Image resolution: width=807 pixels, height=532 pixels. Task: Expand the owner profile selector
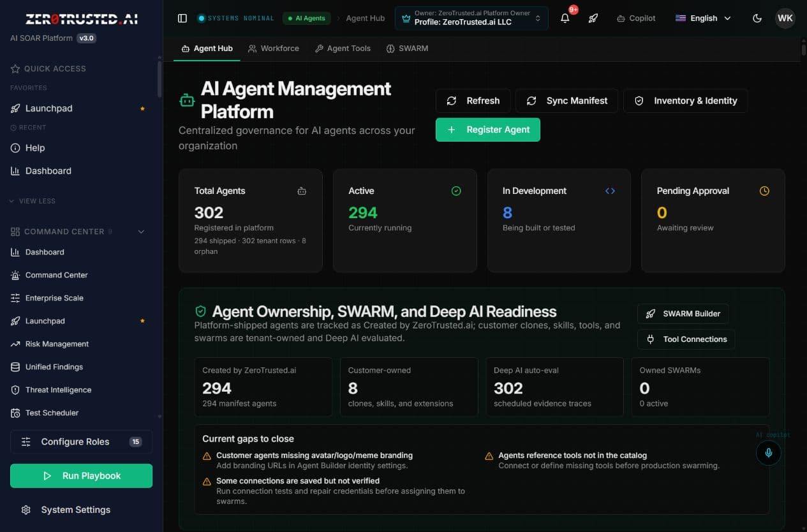pos(471,18)
